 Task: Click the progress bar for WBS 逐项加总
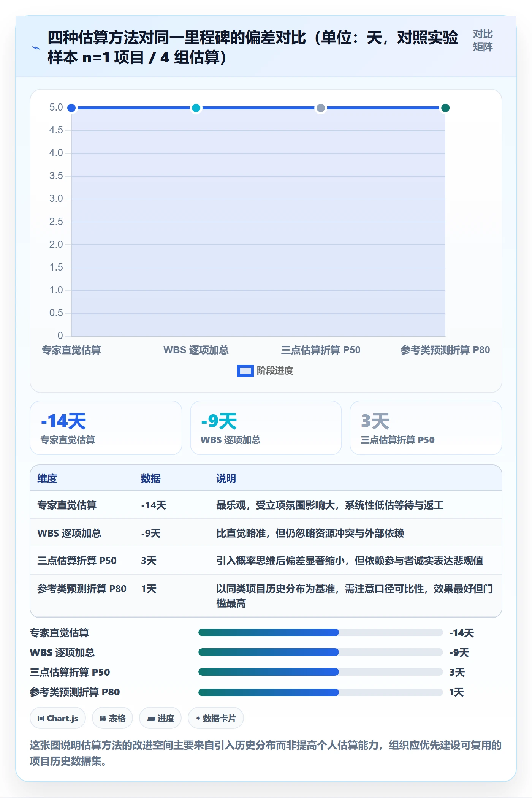pos(320,652)
